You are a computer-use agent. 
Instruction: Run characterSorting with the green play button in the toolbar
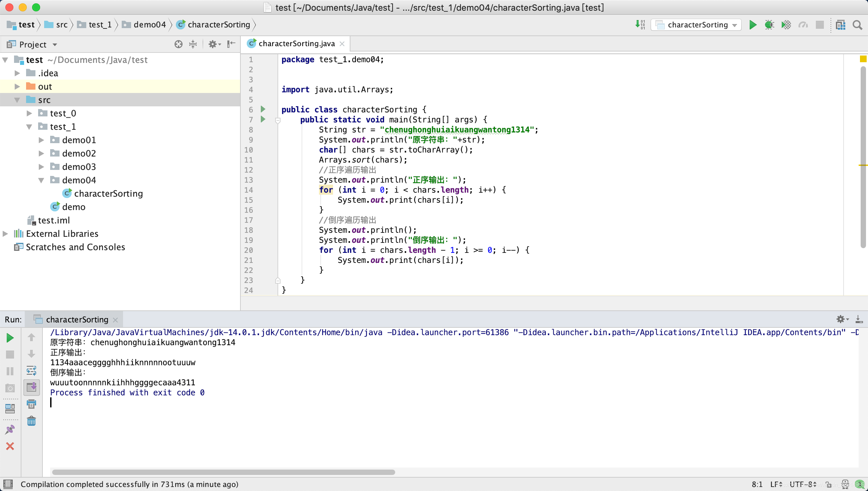(x=752, y=25)
